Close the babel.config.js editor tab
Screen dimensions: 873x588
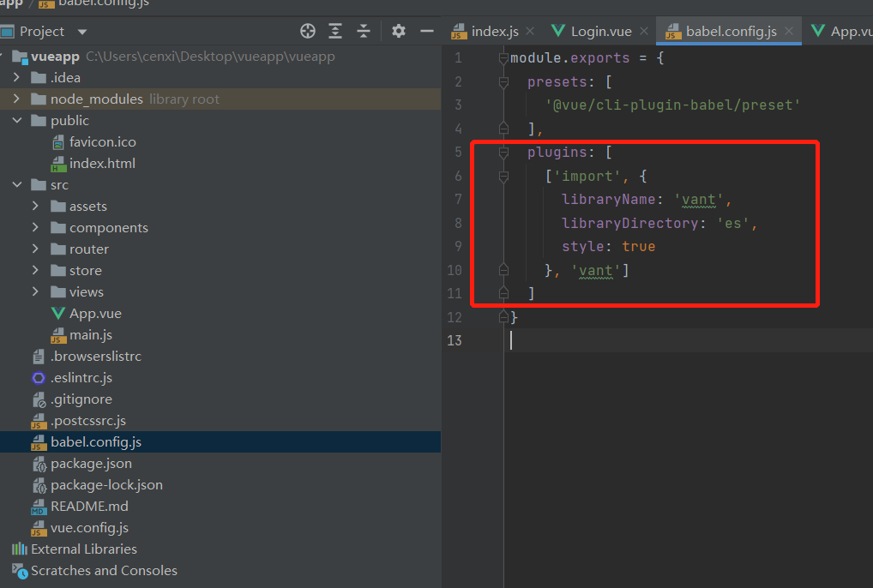(x=789, y=32)
